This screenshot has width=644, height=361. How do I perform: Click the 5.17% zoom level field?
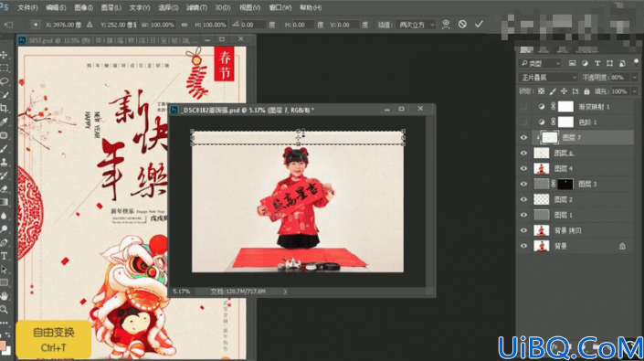[181, 292]
